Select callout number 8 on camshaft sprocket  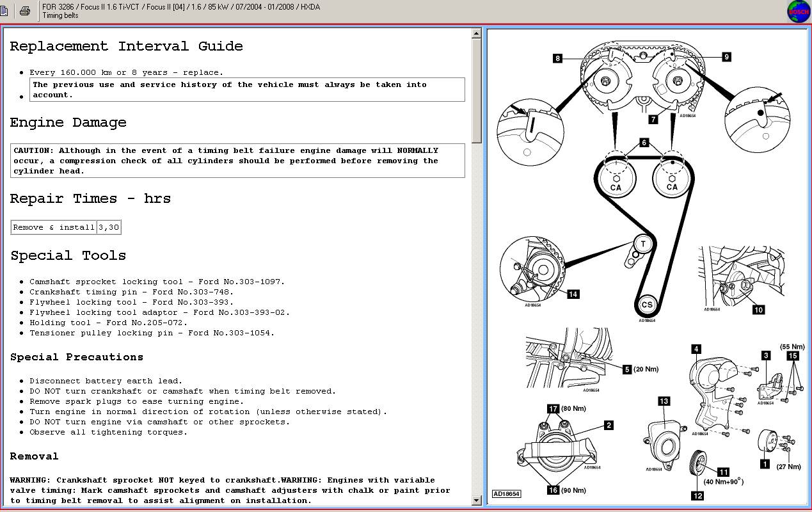558,58
